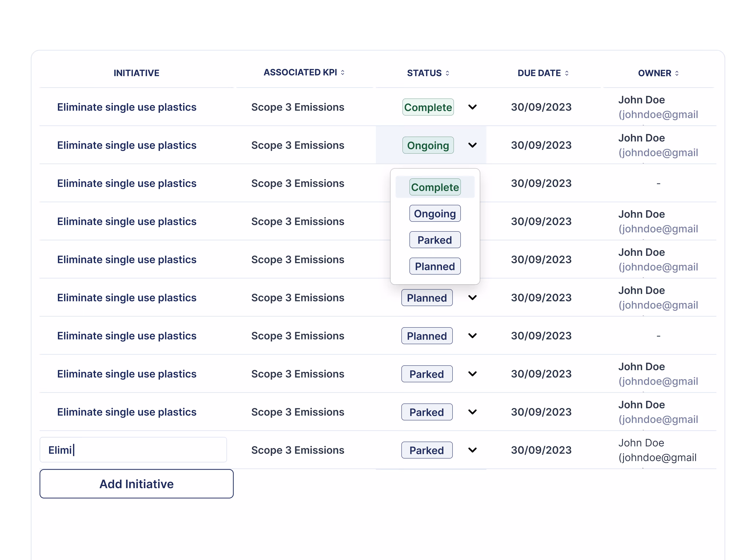The width and height of the screenshot is (756, 560).
Task: Select initiative name in the Ongoing status row
Action: click(x=127, y=145)
